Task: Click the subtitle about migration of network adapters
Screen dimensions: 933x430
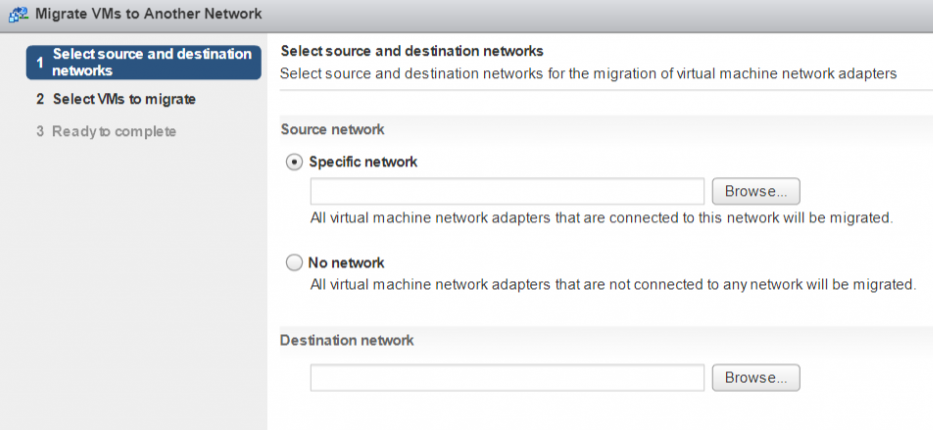Action: click(x=588, y=73)
